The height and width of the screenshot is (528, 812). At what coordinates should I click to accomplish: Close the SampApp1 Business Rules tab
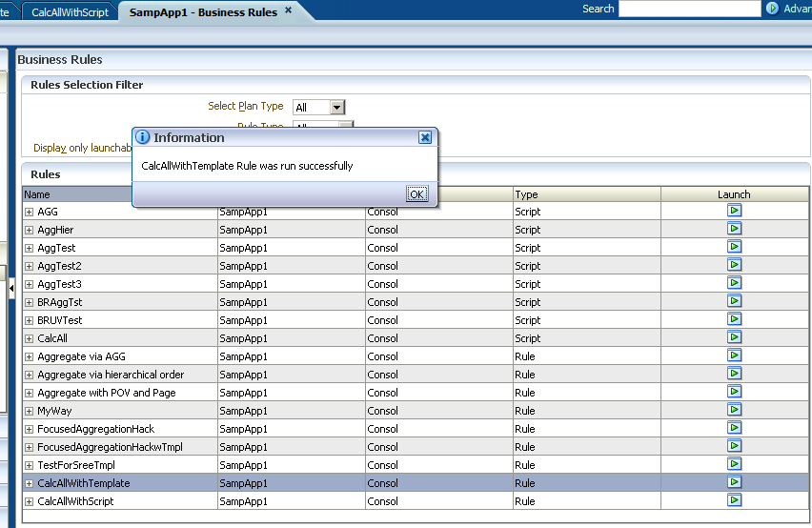pos(289,10)
